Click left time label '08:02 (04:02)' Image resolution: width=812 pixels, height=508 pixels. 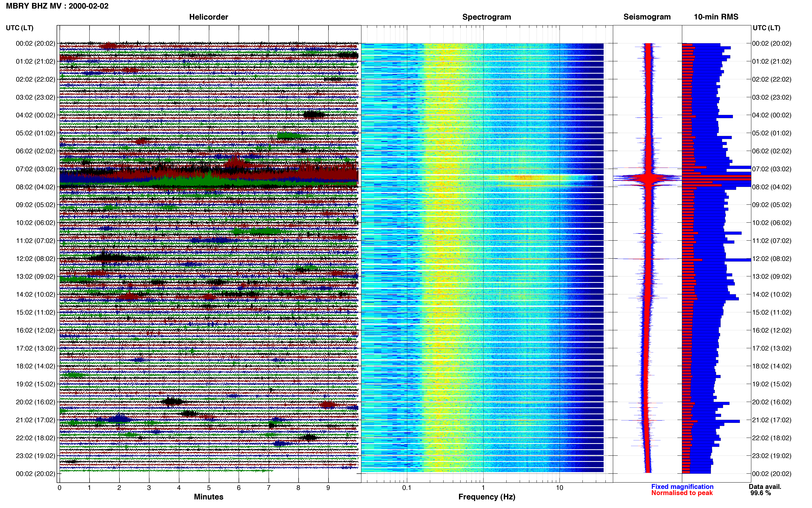click(35, 187)
